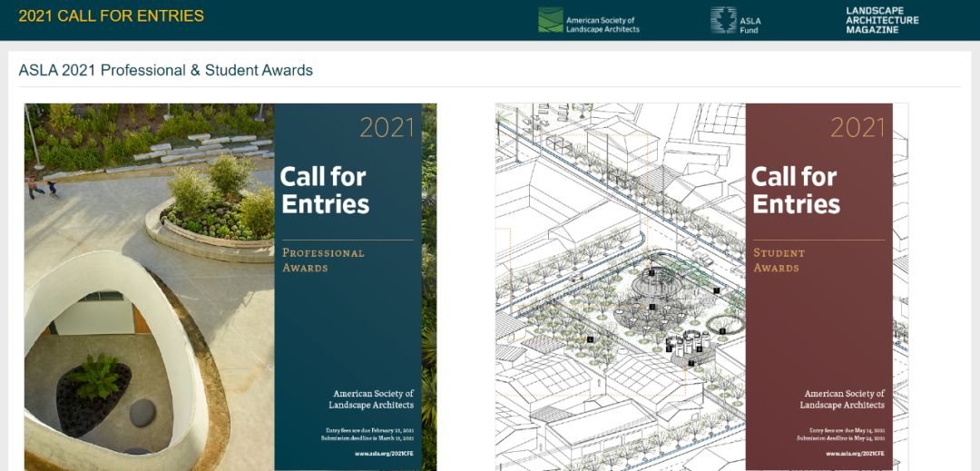This screenshot has height=471, width=980.
Task: Click the 'Professional Awards' gold text
Action: tap(323, 260)
